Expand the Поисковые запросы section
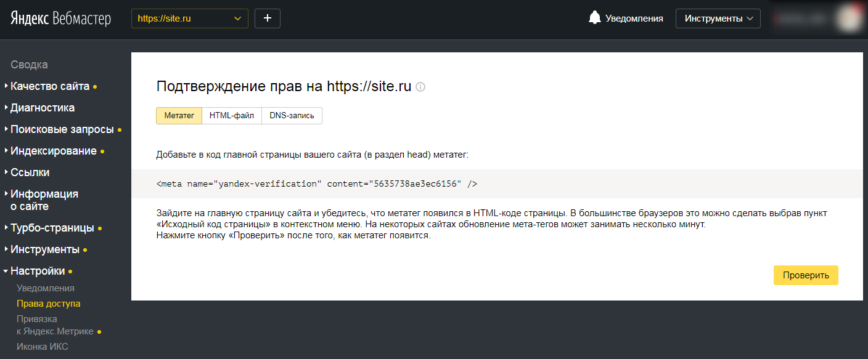The width and height of the screenshot is (868, 359). click(62, 129)
